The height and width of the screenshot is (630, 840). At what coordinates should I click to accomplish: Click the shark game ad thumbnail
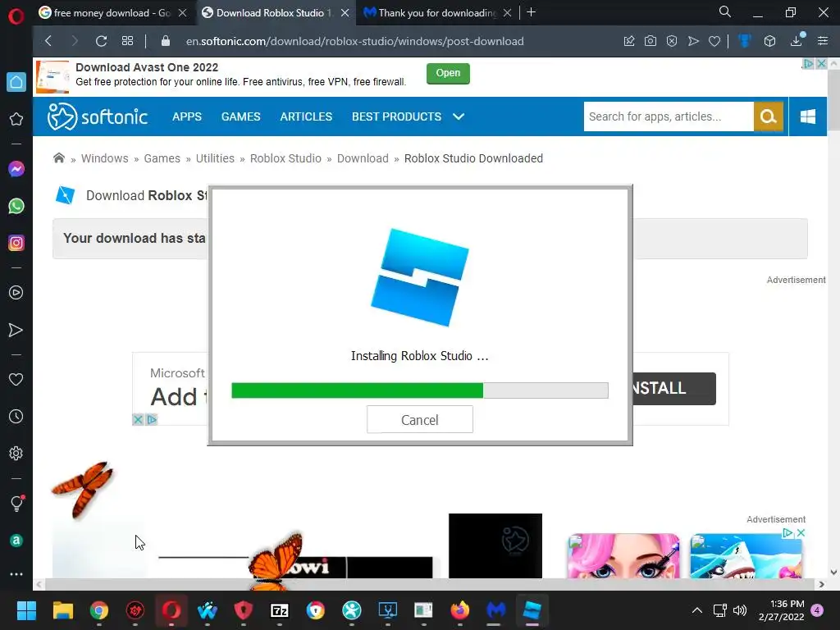tap(746, 556)
